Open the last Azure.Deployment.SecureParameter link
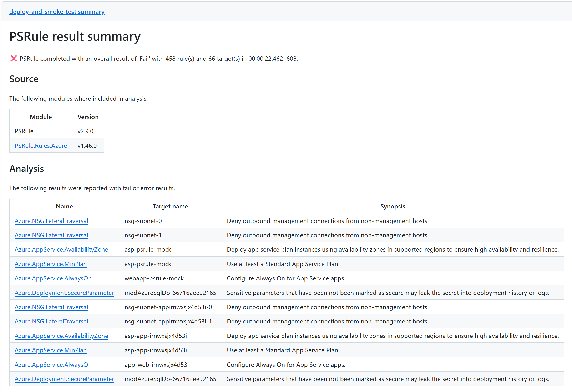Screen dimensions: 572x392 click(64, 379)
